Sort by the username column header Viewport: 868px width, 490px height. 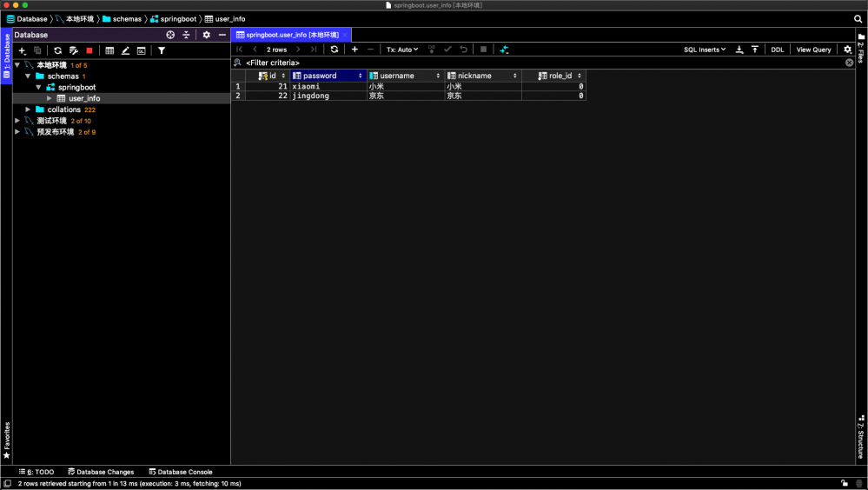[x=406, y=76]
